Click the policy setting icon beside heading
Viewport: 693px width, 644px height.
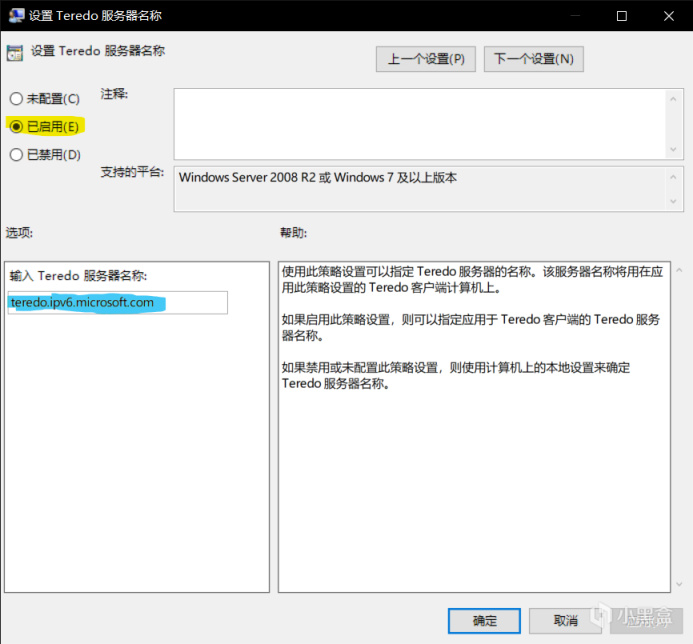point(15,53)
